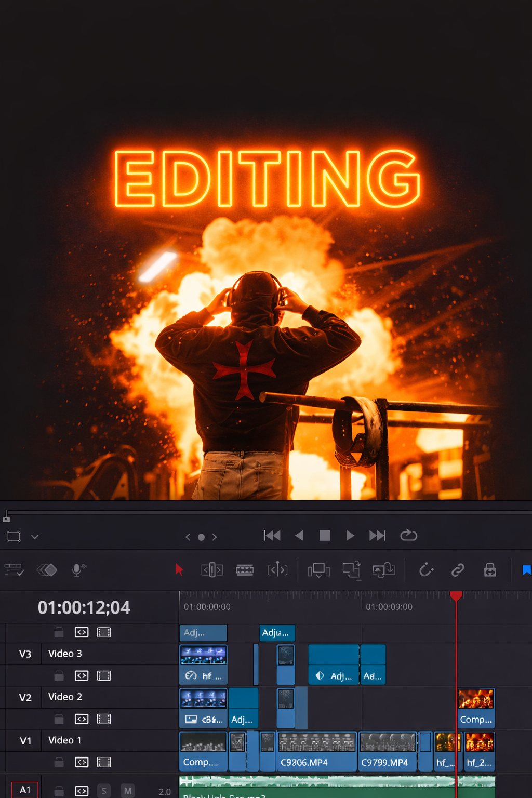Disable Video 1 track filmstrip icon
This screenshot has width=532, height=798.
104,762
